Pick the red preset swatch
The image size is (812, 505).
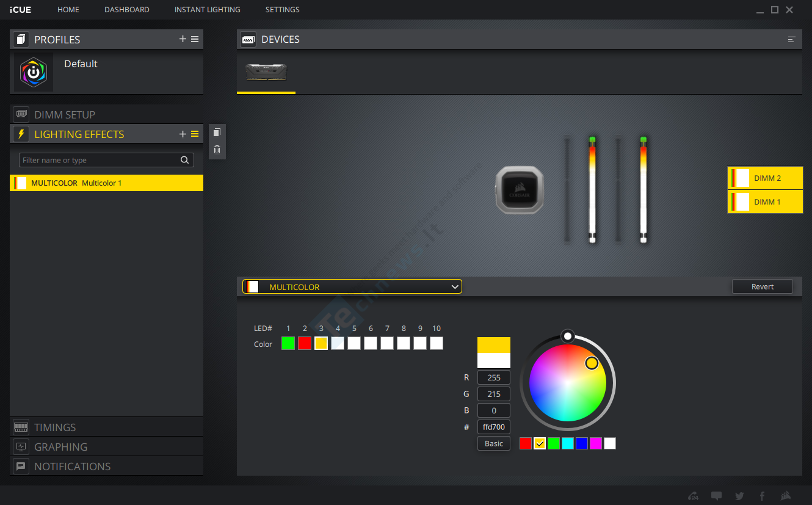[526, 443]
